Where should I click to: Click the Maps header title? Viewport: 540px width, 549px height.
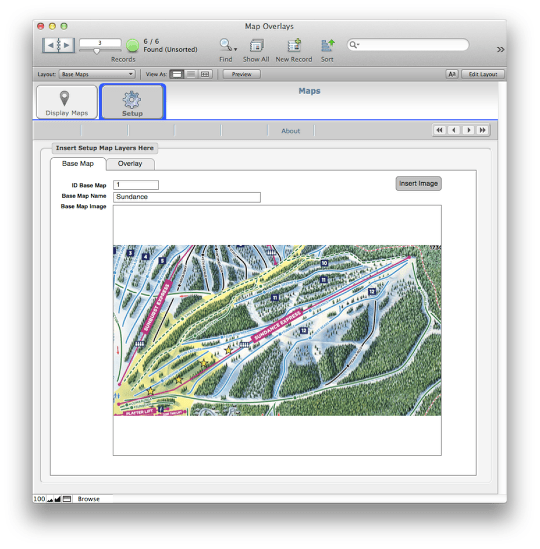(309, 91)
